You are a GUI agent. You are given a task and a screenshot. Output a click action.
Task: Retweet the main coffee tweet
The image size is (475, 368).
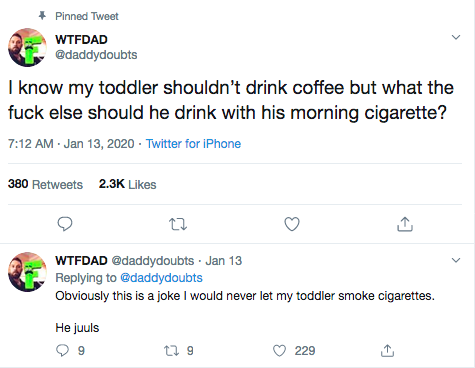click(x=178, y=224)
